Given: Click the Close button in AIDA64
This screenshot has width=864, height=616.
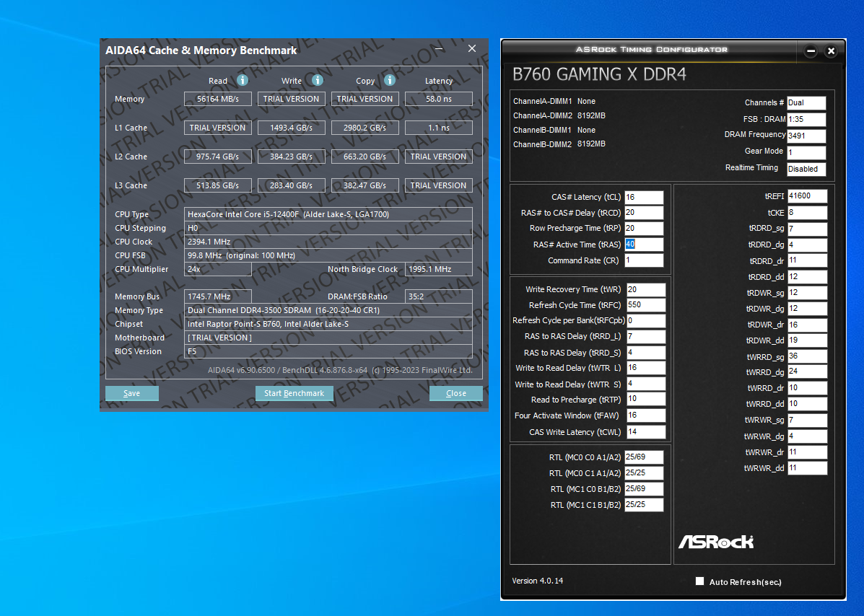Looking at the screenshot, I should pos(455,393).
